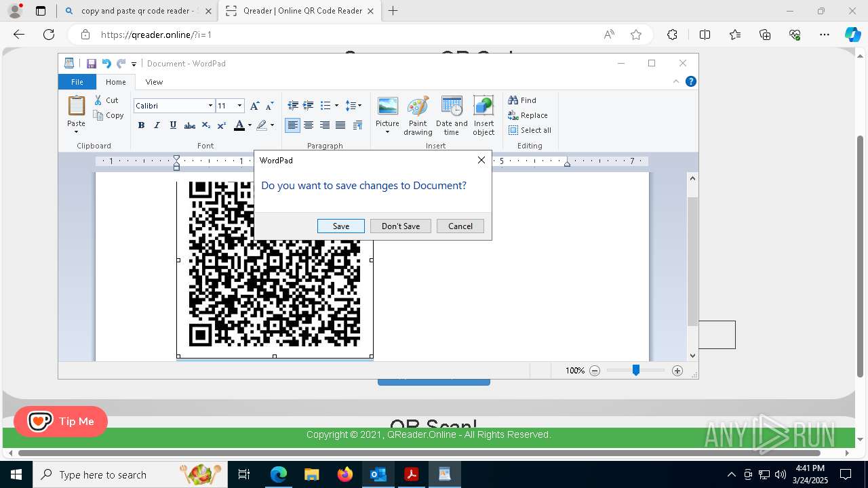Click the Undo arrow in WordPad title bar
The image size is (868, 488).
tap(106, 64)
